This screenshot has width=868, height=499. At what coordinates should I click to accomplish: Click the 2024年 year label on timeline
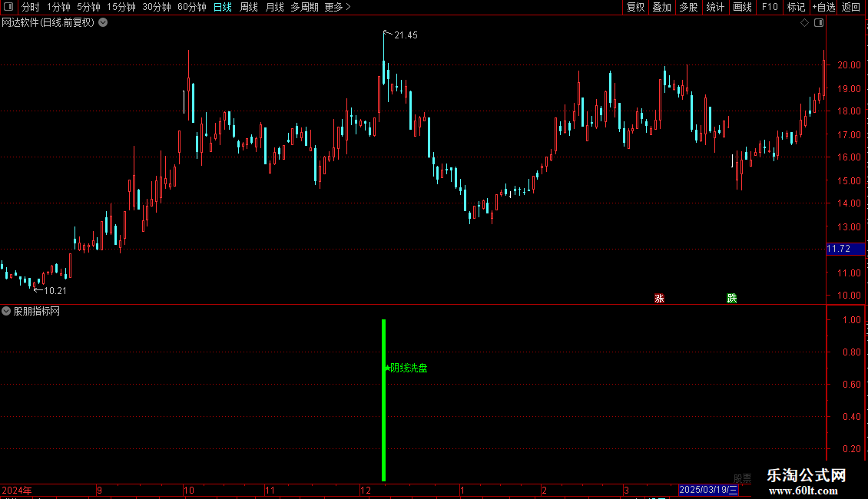pyautogui.click(x=17, y=491)
